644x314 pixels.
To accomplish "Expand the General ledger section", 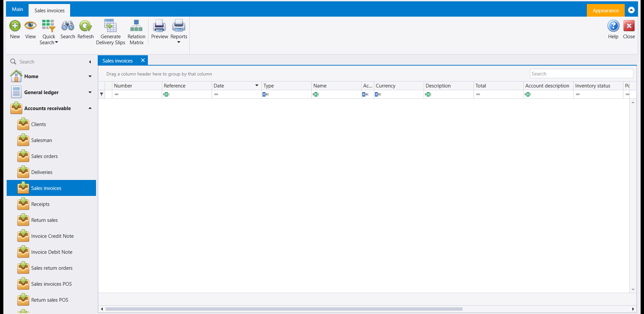I will [x=90, y=92].
